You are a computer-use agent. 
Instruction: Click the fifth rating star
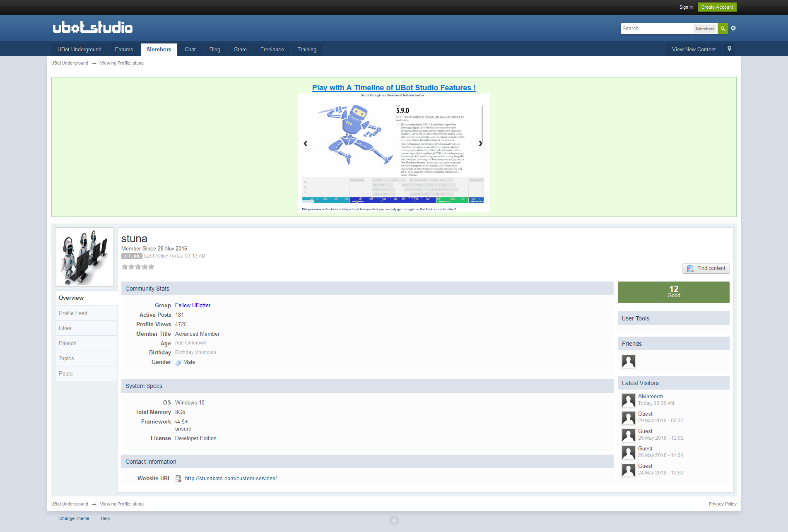point(151,267)
